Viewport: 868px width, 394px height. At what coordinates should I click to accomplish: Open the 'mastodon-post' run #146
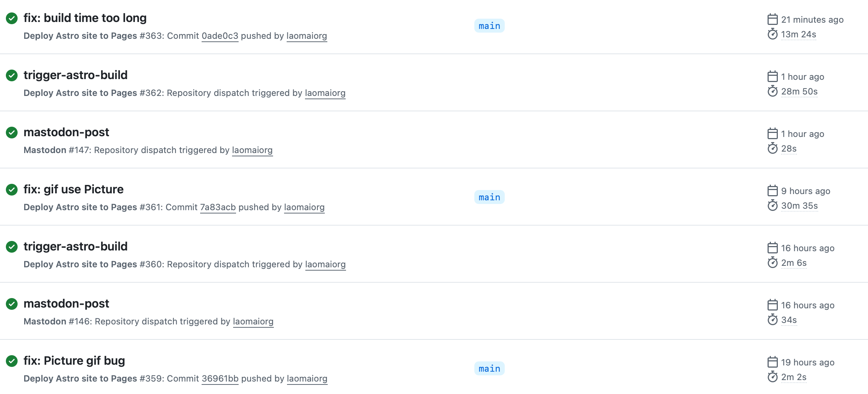pyautogui.click(x=66, y=303)
